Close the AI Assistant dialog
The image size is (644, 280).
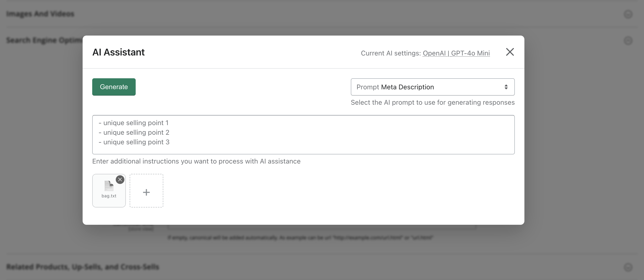[510, 52]
